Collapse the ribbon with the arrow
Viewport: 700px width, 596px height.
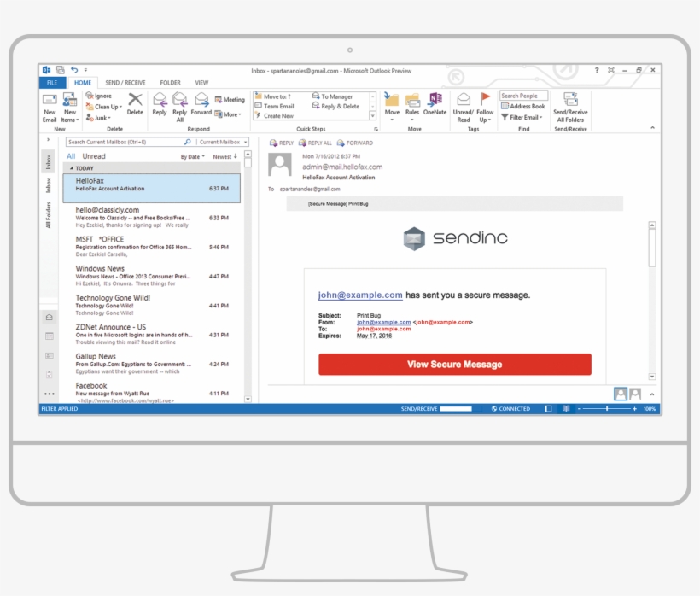click(x=652, y=128)
